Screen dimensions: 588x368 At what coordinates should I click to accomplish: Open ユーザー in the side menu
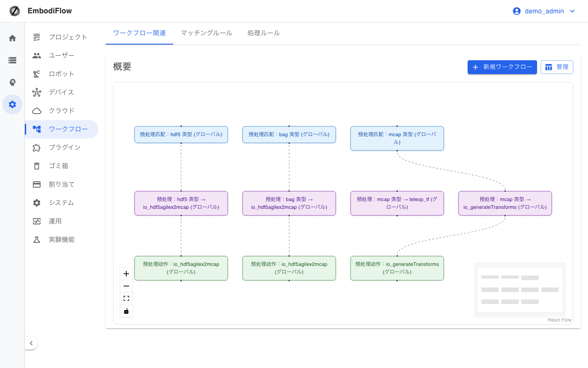62,55
